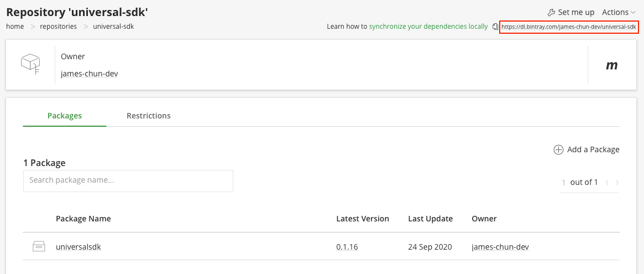This screenshot has width=644, height=274.
Task: Open the Actions dropdown menu
Action: click(x=619, y=12)
